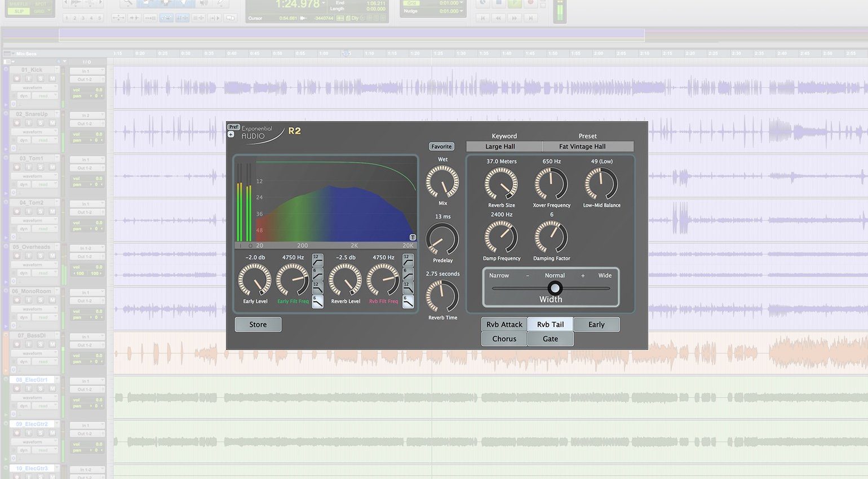
Task: Select the bottom 6 dB Rvb filter slope icon
Action: [x=408, y=301]
